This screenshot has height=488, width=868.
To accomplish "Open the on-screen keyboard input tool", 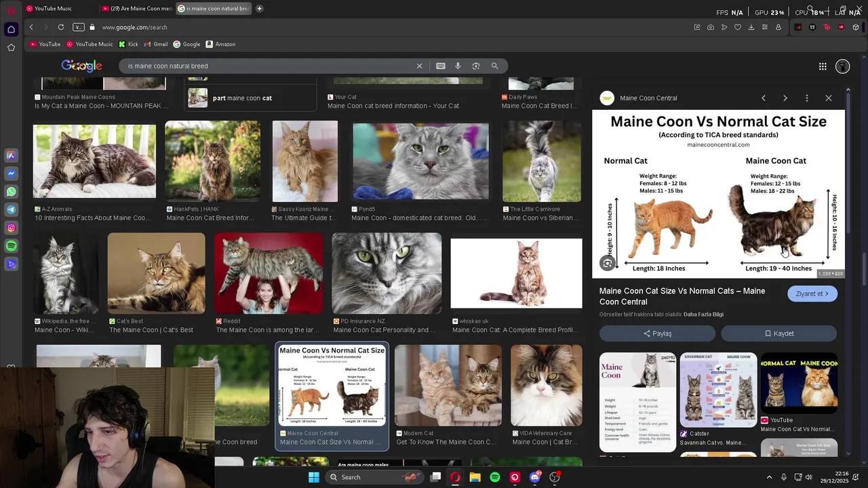I will [x=441, y=66].
